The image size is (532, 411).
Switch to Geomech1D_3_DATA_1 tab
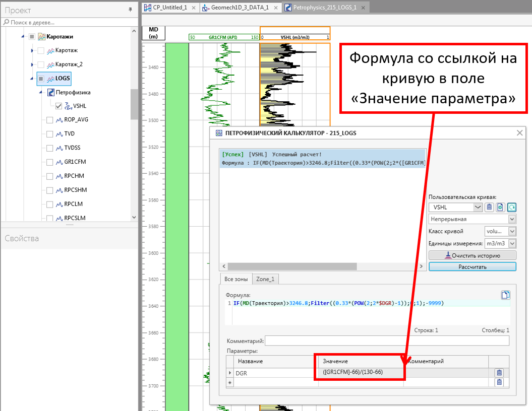tap(240, 8)
